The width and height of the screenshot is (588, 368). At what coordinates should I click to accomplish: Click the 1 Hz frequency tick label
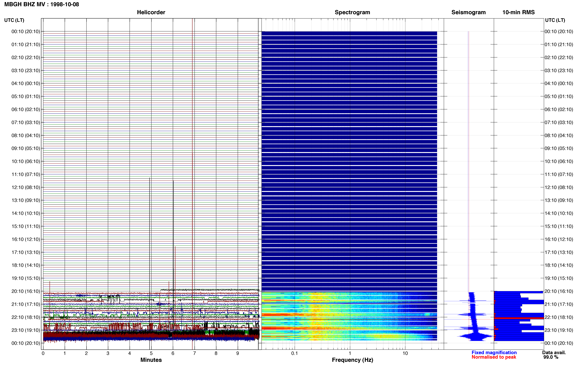(350, 353)
